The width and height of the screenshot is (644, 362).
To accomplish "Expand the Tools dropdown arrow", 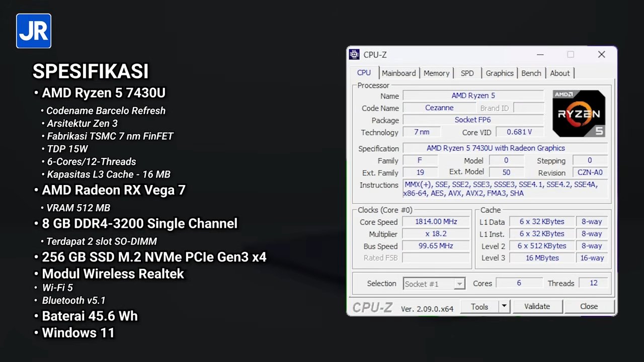I will [x=504, y=307].
